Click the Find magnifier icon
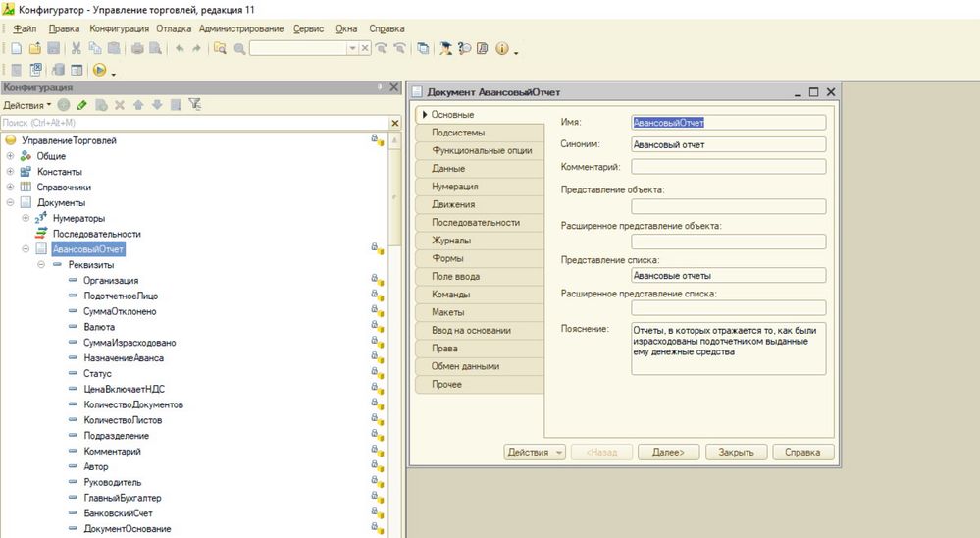Screen dimensions: 980x538 click(x=239, y=49)
